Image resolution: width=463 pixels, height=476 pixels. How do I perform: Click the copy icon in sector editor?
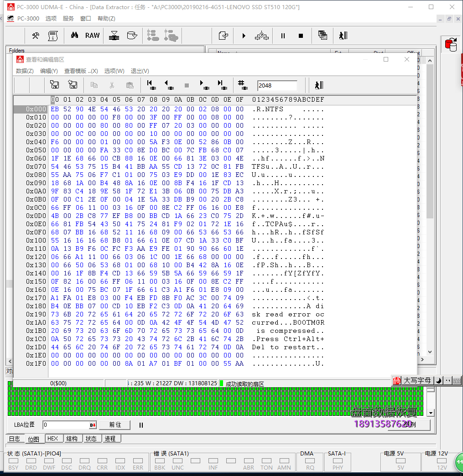(94, 85)
